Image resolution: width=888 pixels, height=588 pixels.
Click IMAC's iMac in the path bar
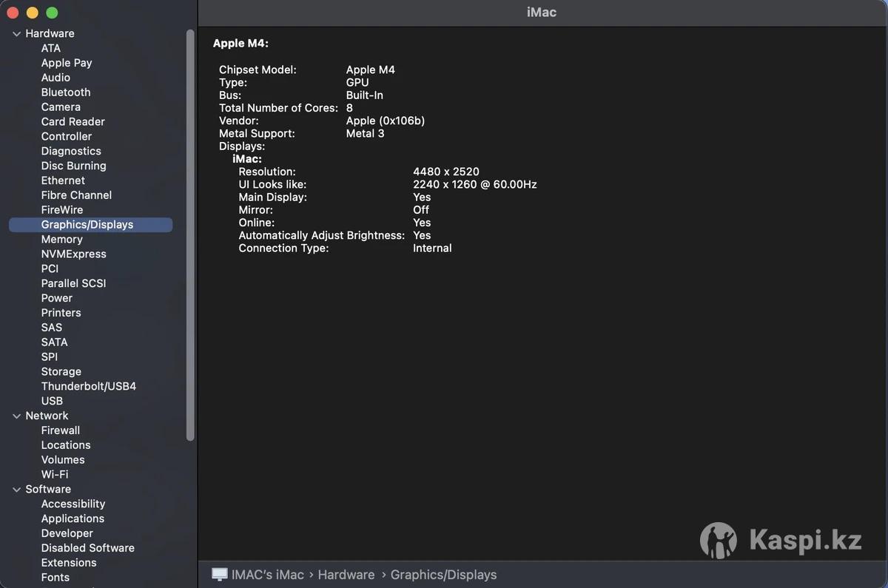[x=267, y=575]
